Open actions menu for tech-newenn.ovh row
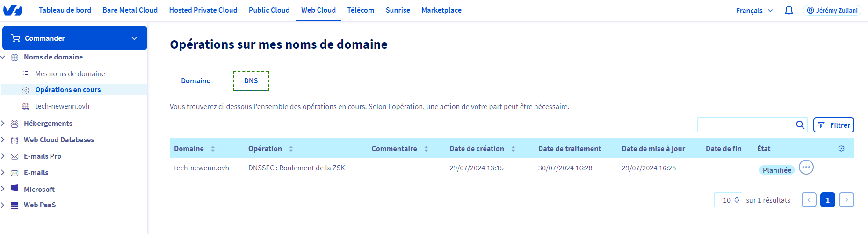 click(806, 167)
